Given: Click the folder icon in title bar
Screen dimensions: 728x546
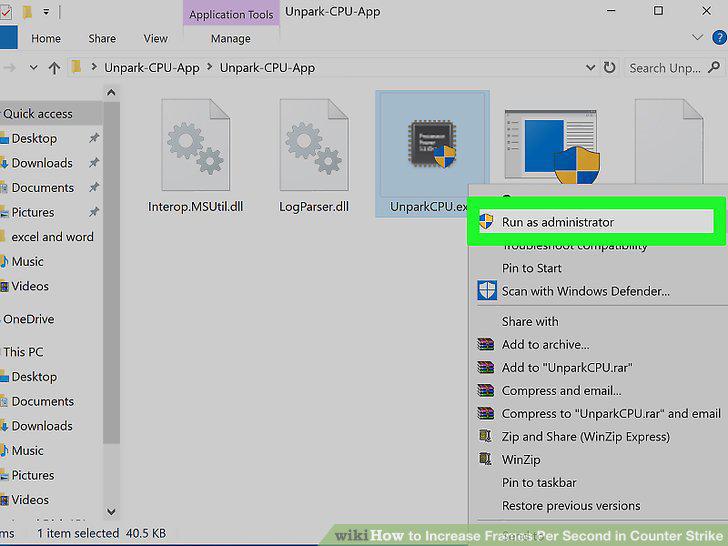Looking at the screenshot, I should (x=27, y=12).
